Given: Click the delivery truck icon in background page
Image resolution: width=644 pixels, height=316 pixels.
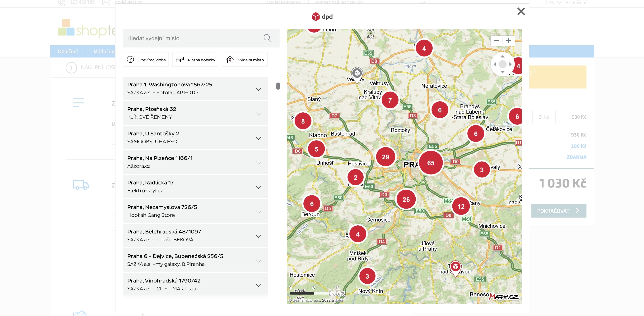Looking at the screenshot, I should tap(81, 185).
